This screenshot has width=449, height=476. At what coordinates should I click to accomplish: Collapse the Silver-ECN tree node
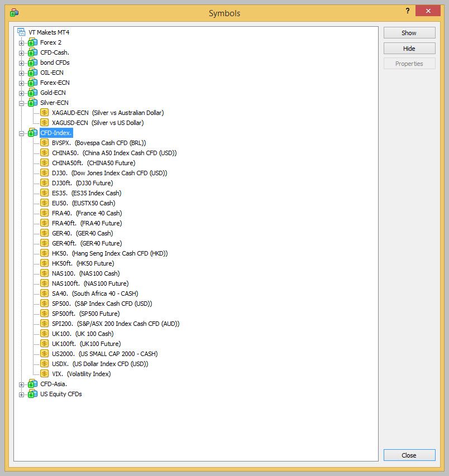21,103
